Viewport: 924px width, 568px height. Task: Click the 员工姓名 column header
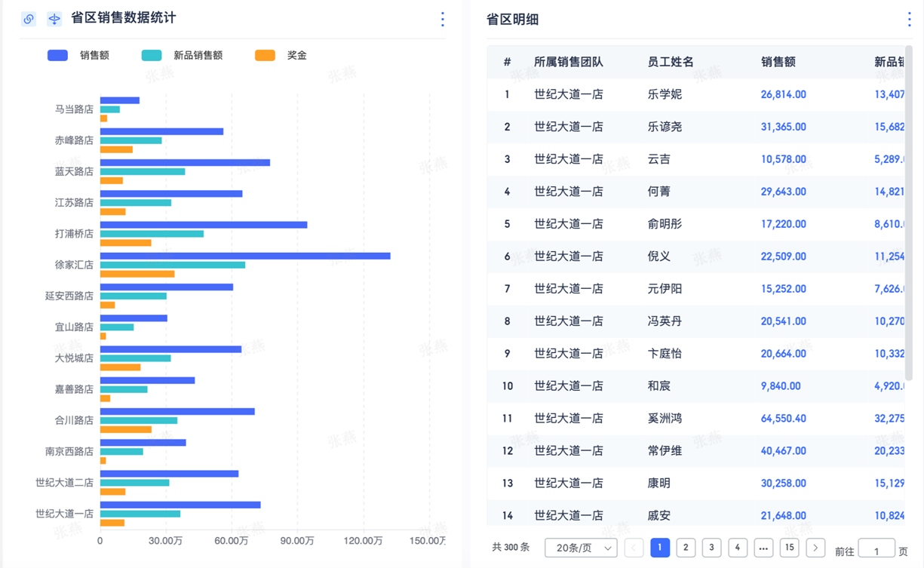coord(671,62)
